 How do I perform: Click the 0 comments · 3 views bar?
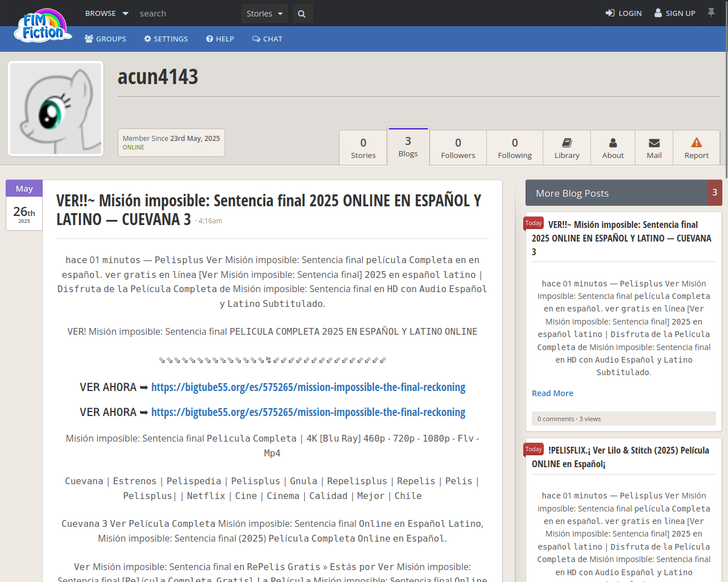coord(624,419)
